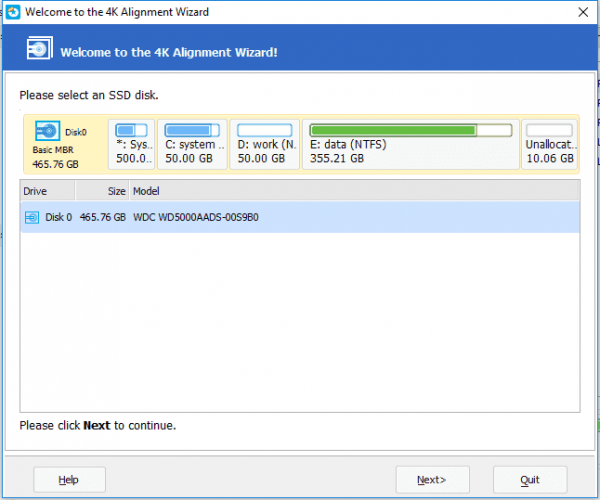Image resolution: width=600 pixels, height=500 pixels.
Task: Click the E: data (NTFS) partition label
Action: pos(350,144)
